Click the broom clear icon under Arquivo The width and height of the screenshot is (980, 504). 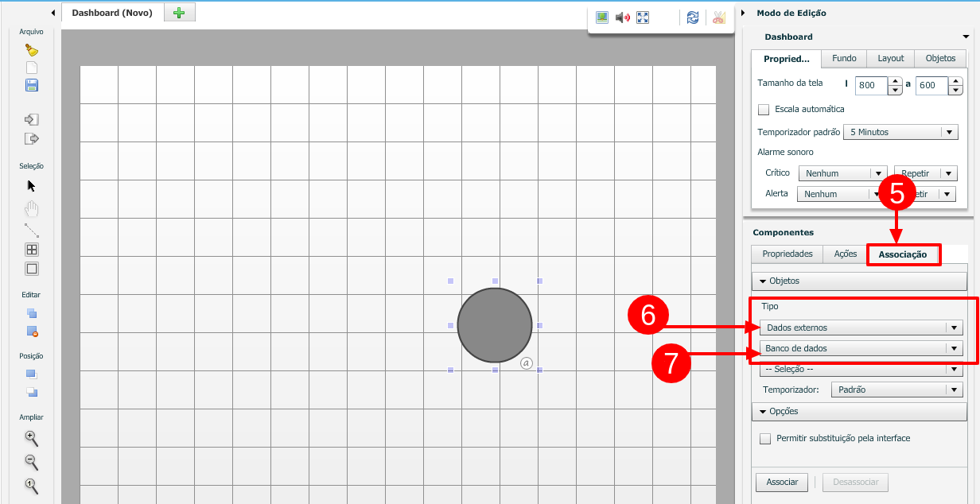(x=32, y=50)
